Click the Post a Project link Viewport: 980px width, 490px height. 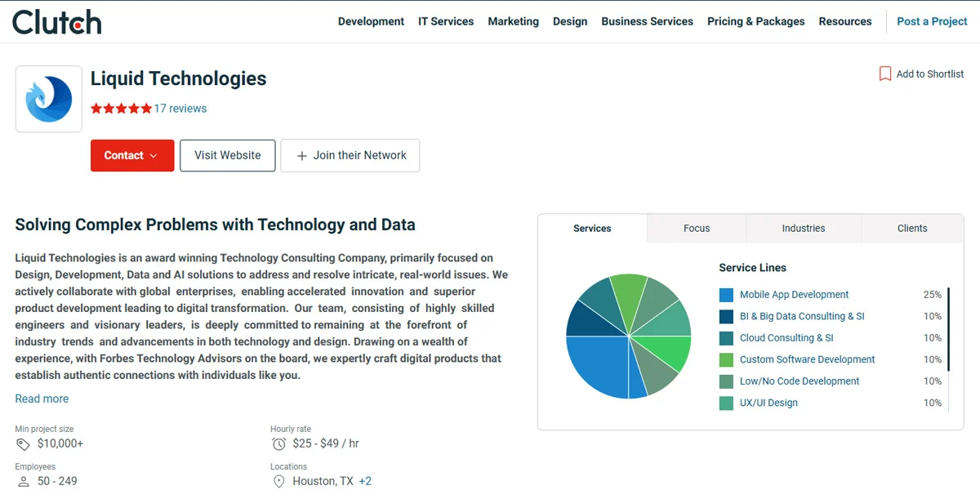pos(932,21)
